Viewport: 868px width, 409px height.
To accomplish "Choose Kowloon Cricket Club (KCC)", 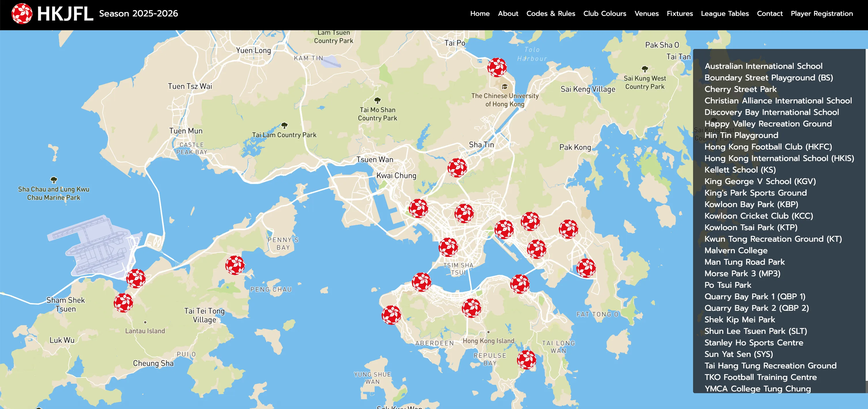I will click(x=758, y=216).
